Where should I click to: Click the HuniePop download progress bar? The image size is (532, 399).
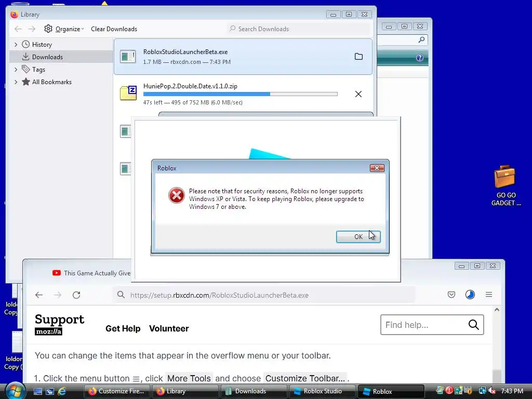click(x=240, y=94)
